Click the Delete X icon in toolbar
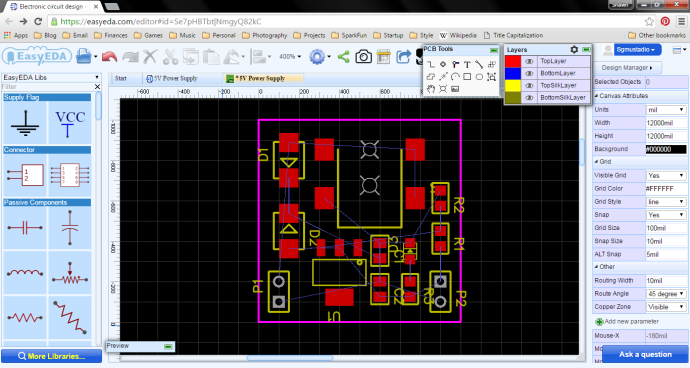 (150, 57)
